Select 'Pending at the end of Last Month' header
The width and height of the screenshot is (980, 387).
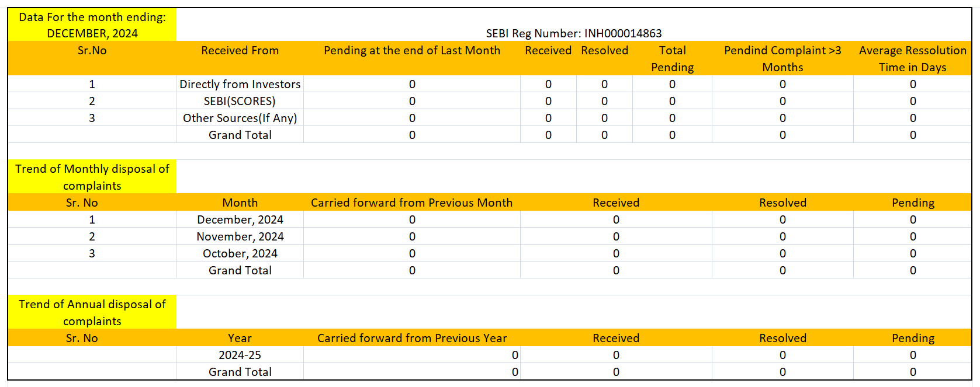point(412,51)
